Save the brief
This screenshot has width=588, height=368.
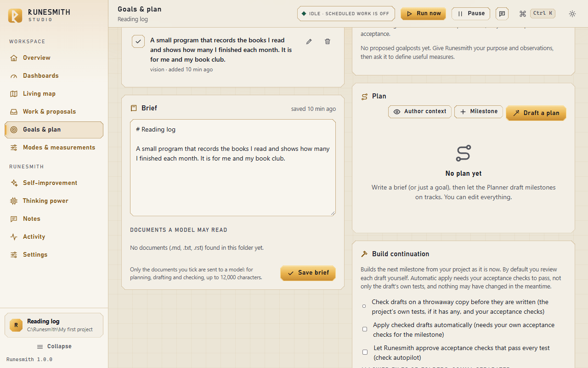point(308,273)
